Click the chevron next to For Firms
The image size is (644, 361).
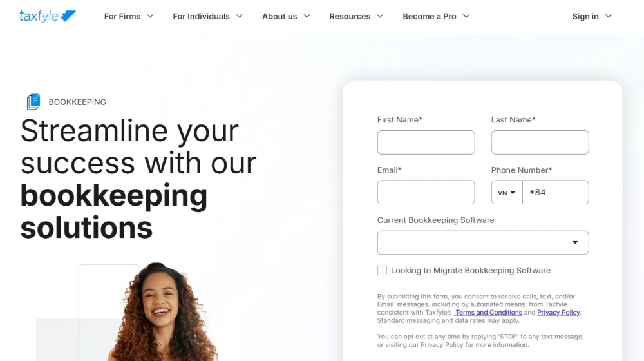tap(150, 16)
